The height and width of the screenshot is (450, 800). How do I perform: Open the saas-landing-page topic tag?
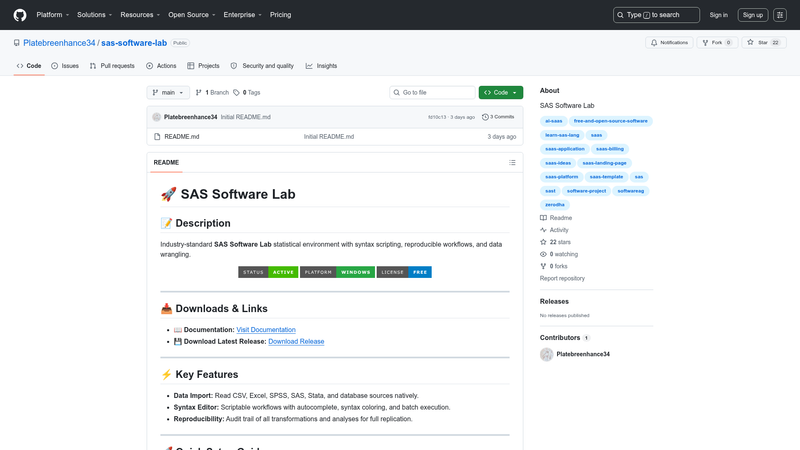click(x=604, y=163)
